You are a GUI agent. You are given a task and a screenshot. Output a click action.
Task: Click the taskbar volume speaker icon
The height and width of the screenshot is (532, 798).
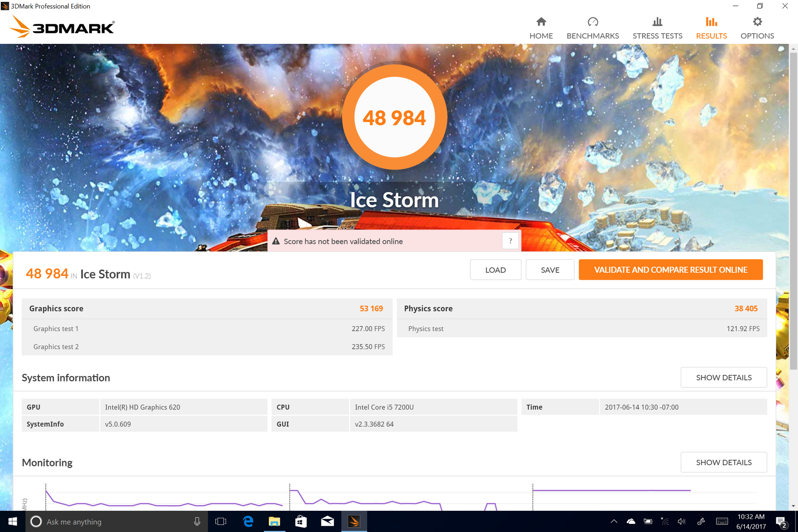pos(681,521)
